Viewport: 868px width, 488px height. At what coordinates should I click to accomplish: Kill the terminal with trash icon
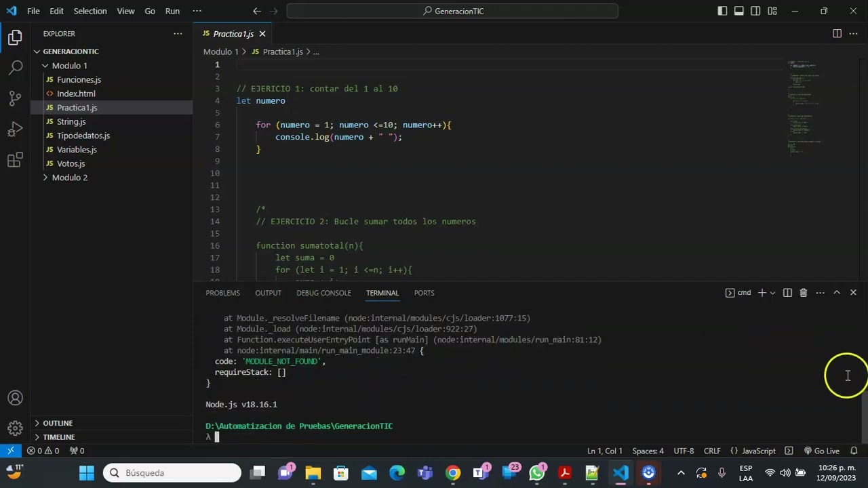coord(804,293)
